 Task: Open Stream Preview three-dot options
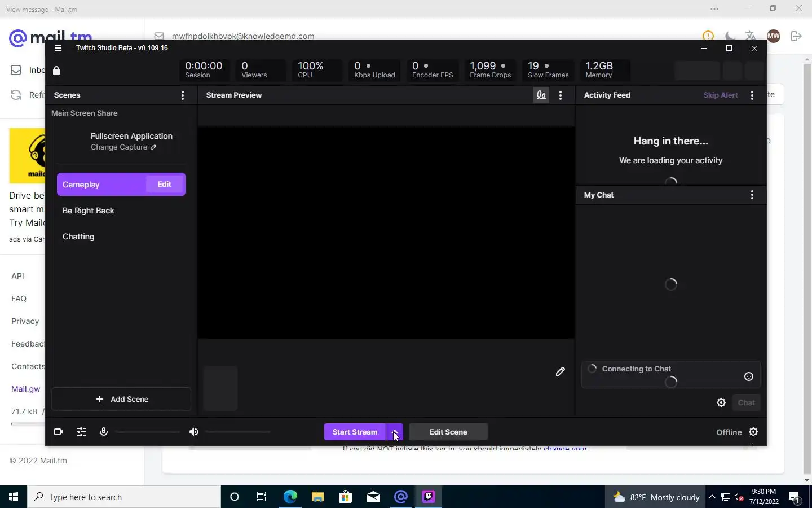click(561, 95)
